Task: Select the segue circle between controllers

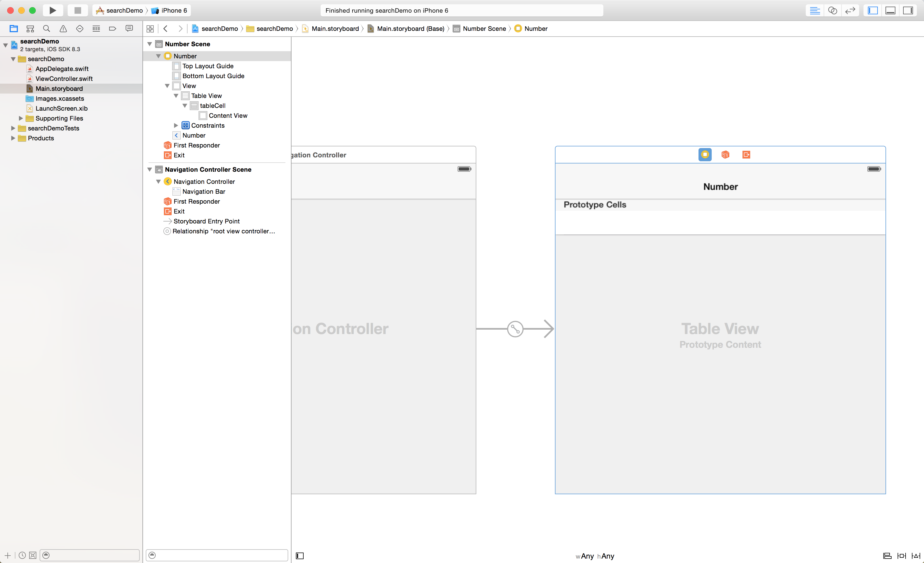Action: [515, 329]
